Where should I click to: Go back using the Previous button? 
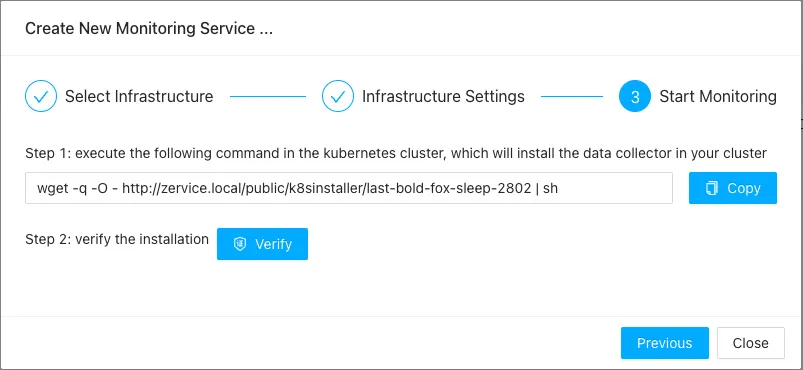665,343
